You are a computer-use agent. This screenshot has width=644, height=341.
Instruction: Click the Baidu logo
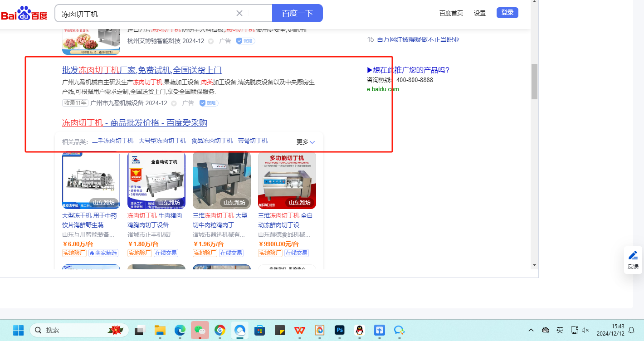click(x=24, y=14)
